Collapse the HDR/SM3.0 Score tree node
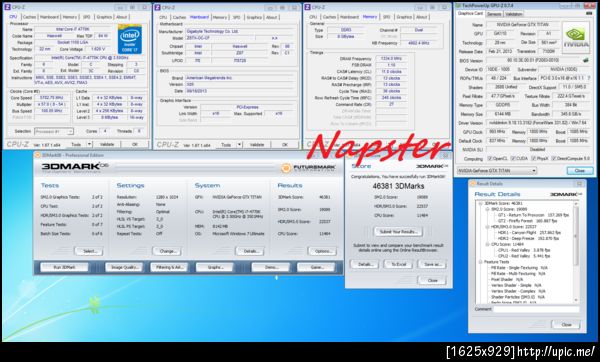The image size is (600, 362). 488,227
